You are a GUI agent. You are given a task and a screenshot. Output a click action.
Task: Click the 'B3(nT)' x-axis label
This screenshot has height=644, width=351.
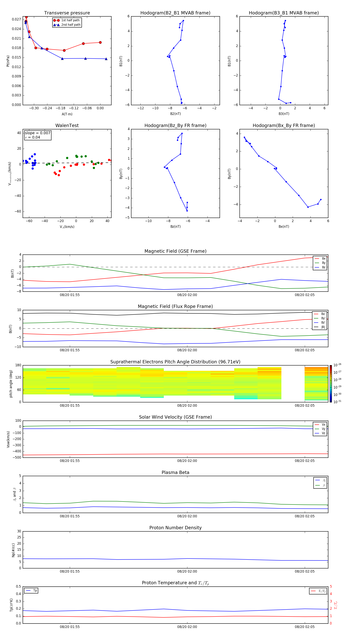[x=284, y=114]
